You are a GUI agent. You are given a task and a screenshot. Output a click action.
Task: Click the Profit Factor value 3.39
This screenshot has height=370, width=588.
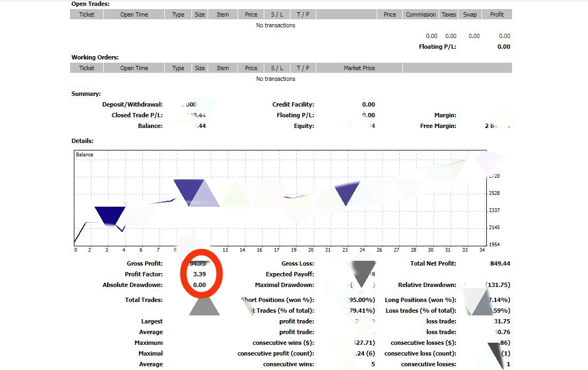(x=200, y=274)
